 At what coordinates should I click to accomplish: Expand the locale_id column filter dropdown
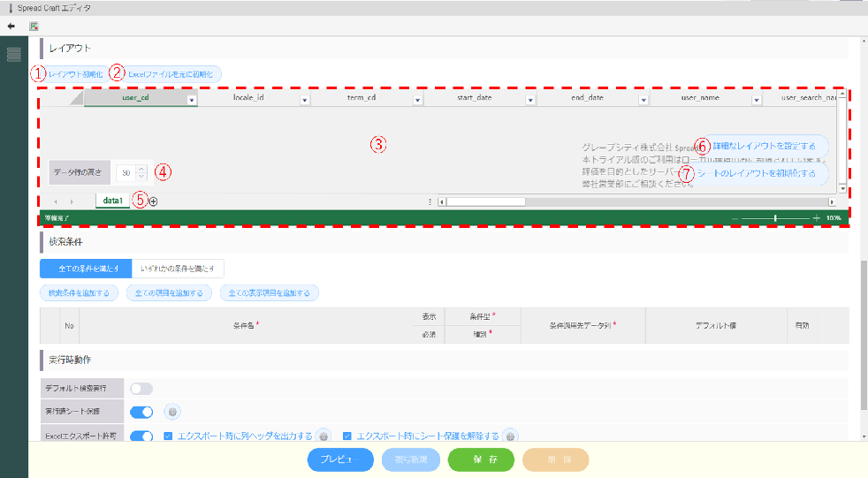pyautogui.click(x=305, y=101)
